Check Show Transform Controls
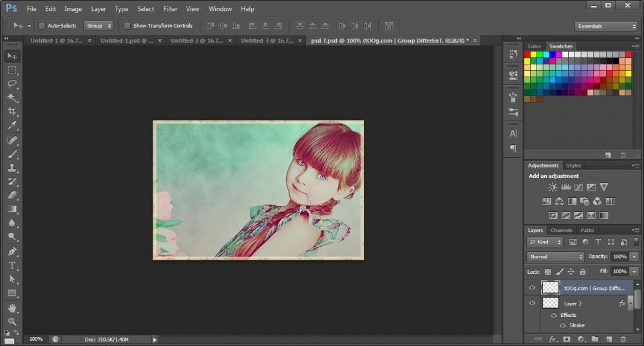 127,26
